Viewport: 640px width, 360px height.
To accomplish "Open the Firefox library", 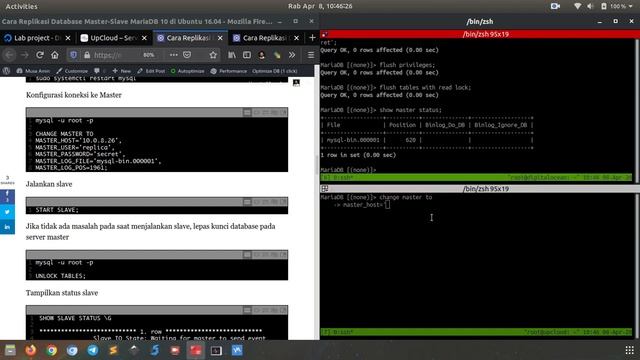I will pos(232,55).
